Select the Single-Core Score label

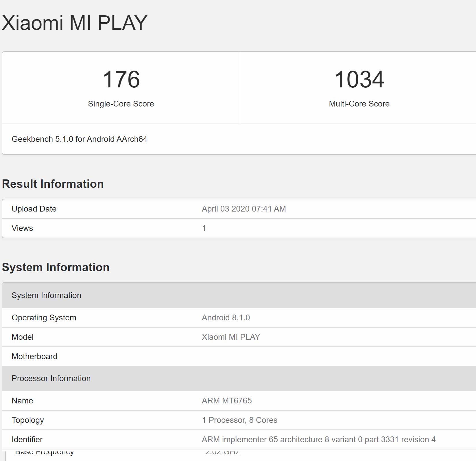pyautogui.click(x=121, y=104)
